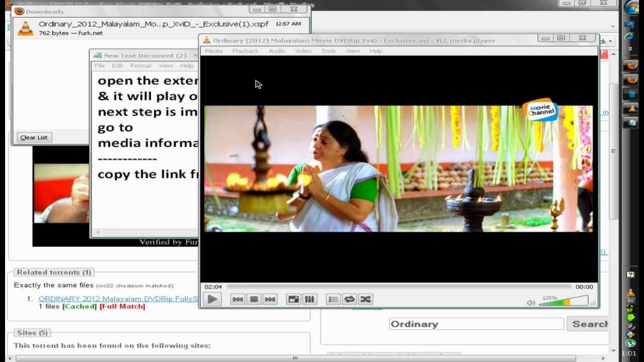Expand quick launch overflow chevron
Screen dimensions: 644x362
pos(630,48)
